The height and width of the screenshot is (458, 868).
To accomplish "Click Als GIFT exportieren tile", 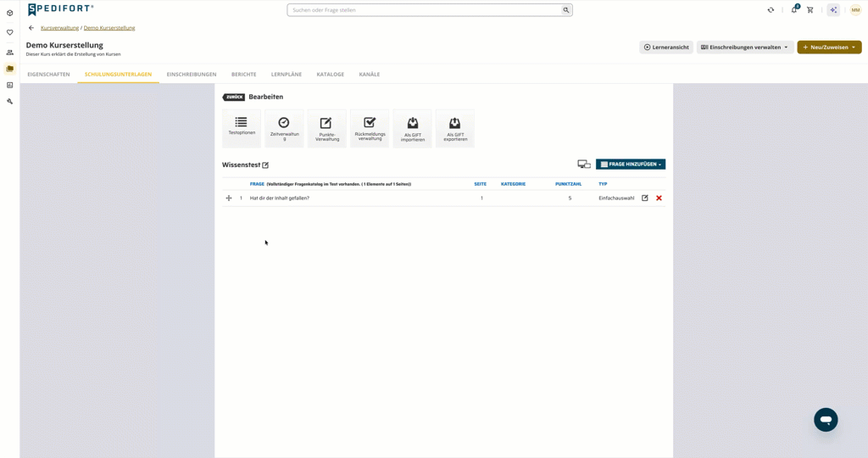I will (455, 128).
